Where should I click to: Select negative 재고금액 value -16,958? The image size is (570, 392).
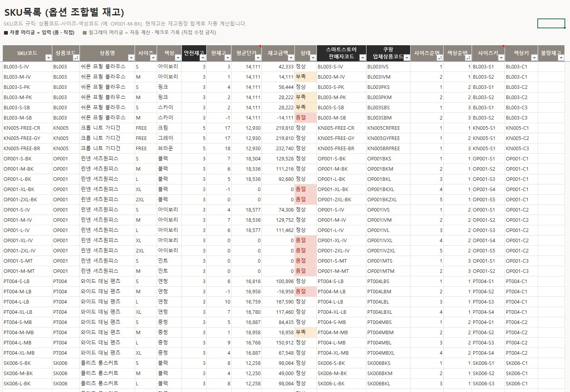pyautogui.click(x=278, y=292)
